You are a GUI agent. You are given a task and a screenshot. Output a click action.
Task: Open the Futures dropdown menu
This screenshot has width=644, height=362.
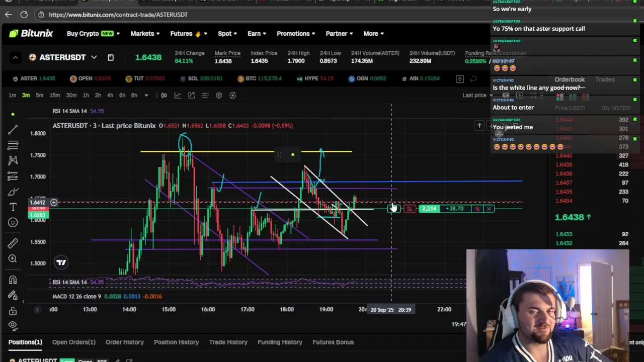click(x=189, y=34)
